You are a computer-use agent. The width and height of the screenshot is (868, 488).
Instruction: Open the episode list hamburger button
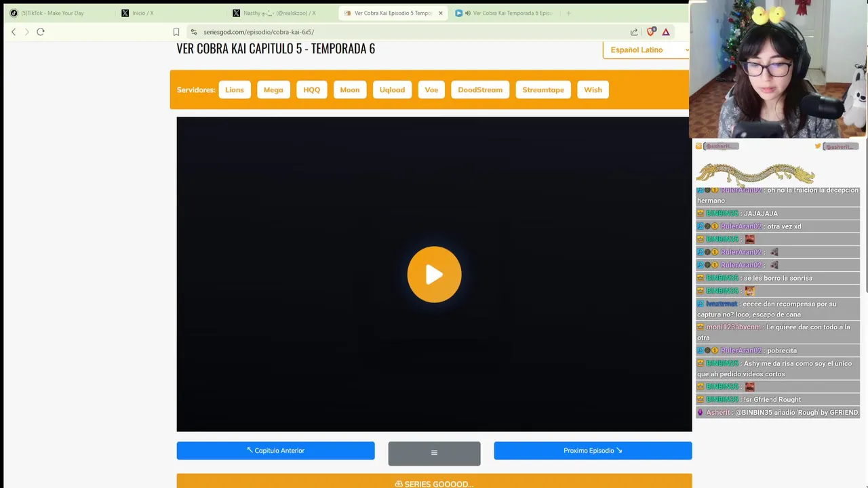(x=434, y=453)
